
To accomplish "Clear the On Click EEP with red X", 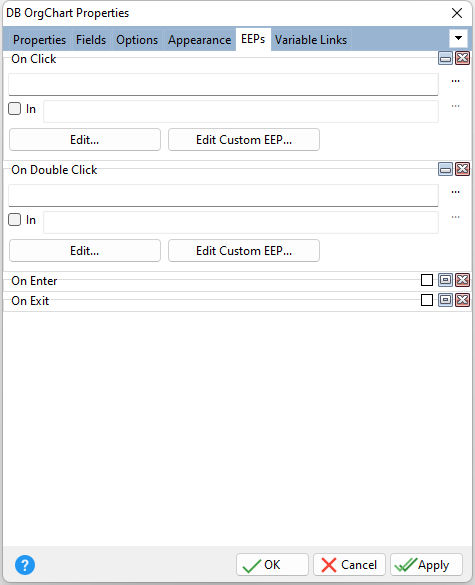I will point(462,58).
